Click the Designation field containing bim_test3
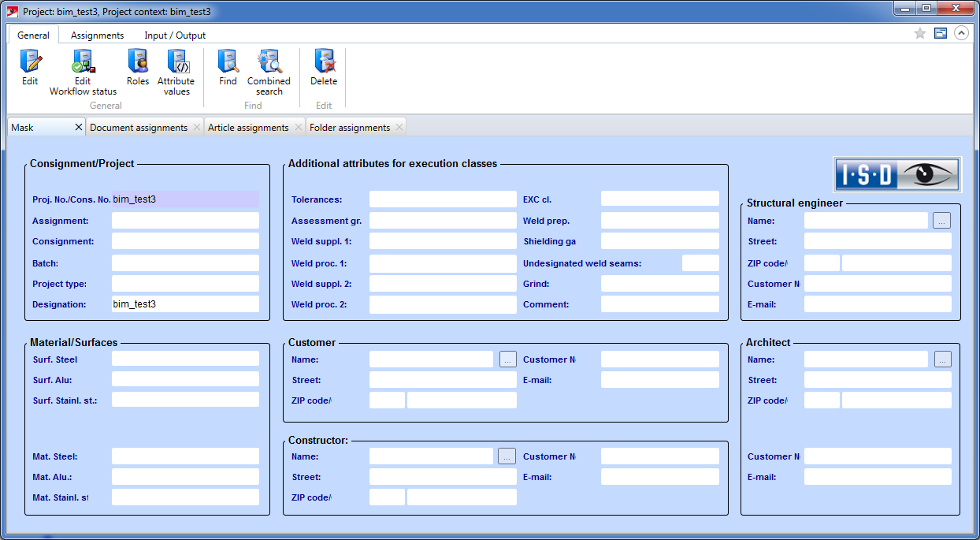This screenshot has width=980, height=540. pyautogui.click(x=185, y=304)
